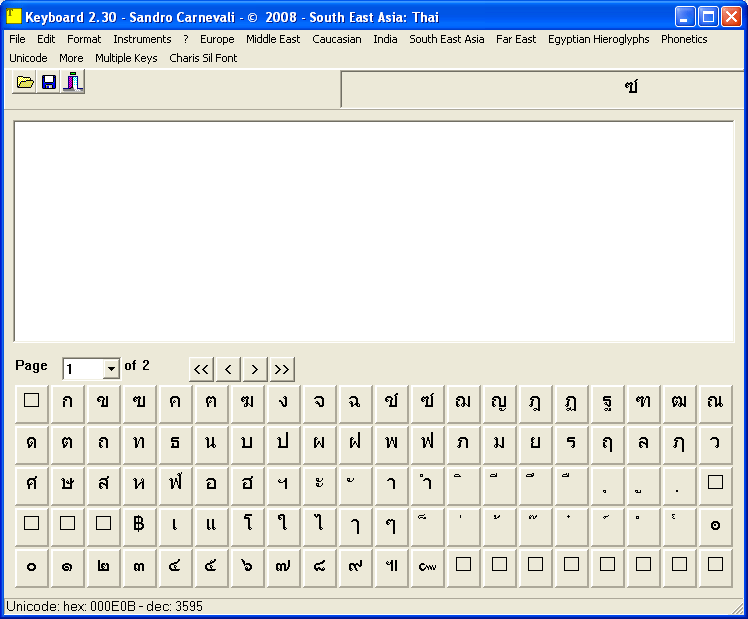The height and width of the screenshot is (619, 748).
Task: Insert Thai vowel เ key
Action: pyautogui.click(x=175, y=527)
